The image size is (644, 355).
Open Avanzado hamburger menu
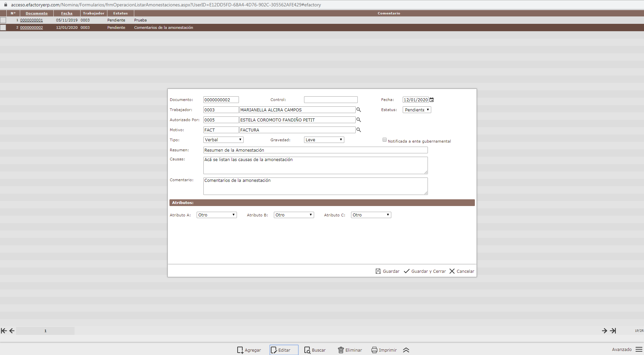click(x=639, y=350)
